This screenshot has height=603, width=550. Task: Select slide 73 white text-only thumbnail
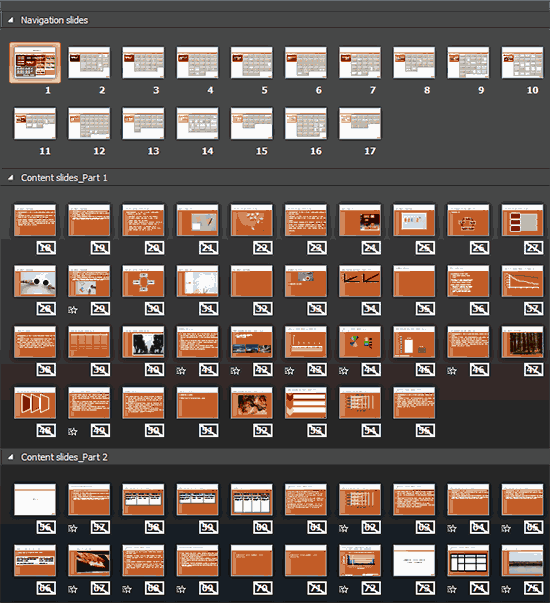point(414,560)
